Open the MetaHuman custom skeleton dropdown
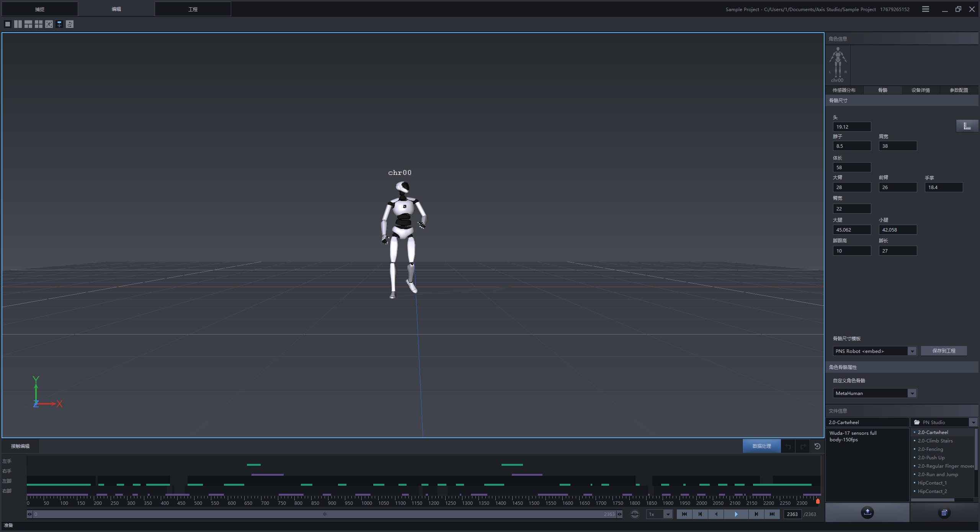Image resolution: width=980 pixels, height=532 pixels. [x=912, y=393]
